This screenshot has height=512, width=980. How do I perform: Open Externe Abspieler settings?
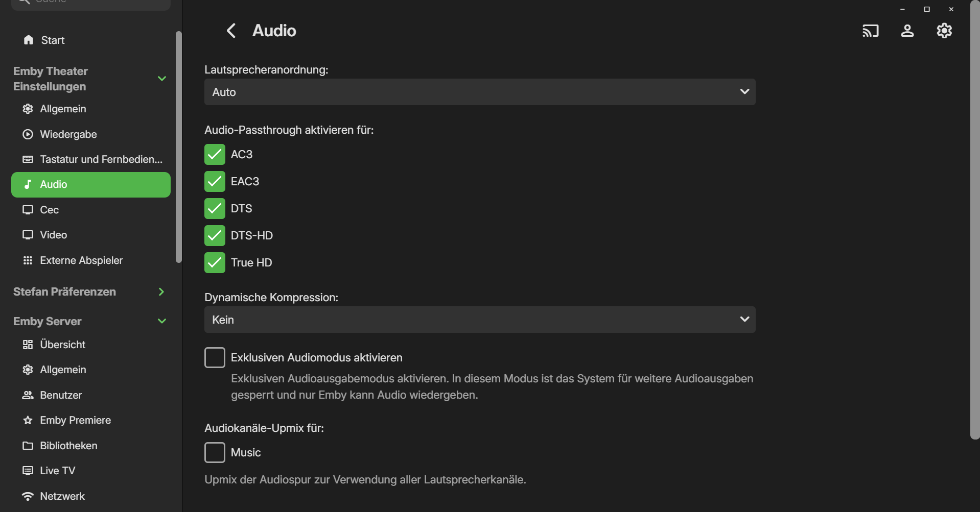coord(81,260)
